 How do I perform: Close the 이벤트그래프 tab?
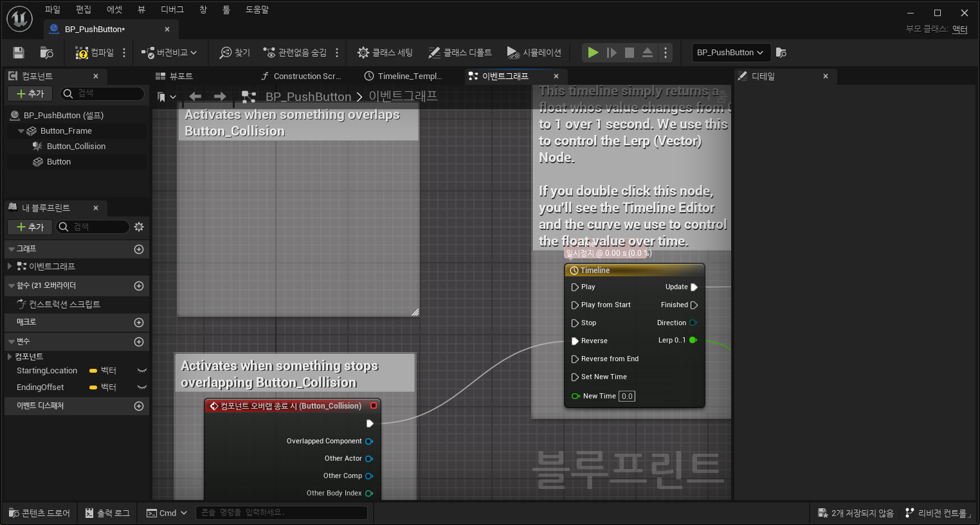556,76
